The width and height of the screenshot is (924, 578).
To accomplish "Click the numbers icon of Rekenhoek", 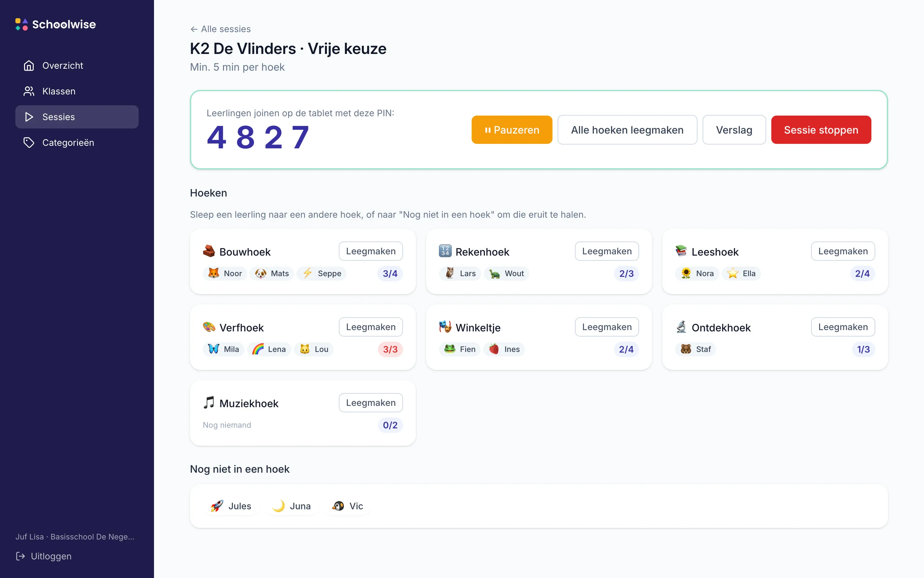I will point(445,251).
